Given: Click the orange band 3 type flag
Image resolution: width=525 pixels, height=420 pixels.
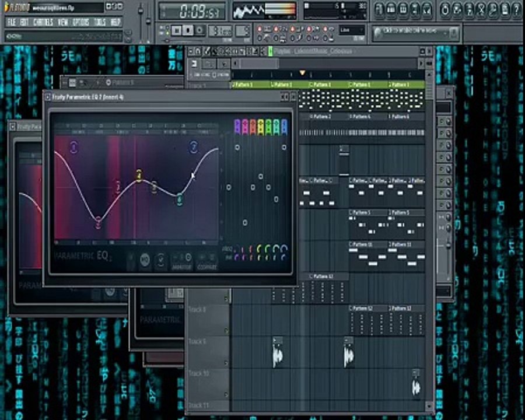Looking at the screenshot, I should 253,127.
